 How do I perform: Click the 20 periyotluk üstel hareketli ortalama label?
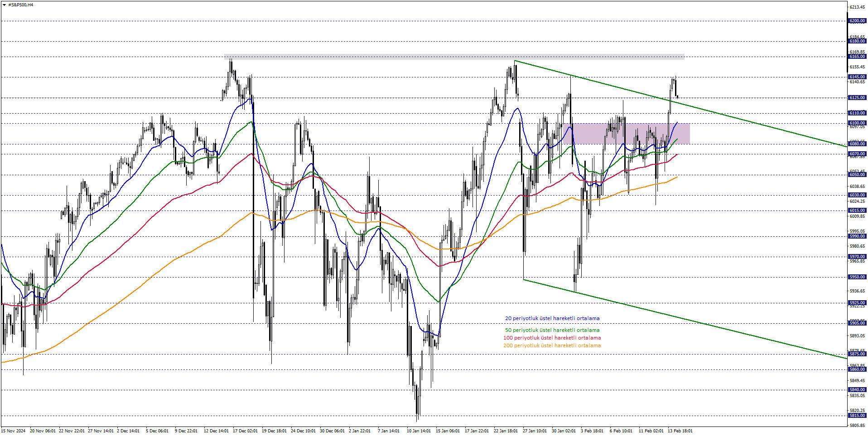[552, 318]
